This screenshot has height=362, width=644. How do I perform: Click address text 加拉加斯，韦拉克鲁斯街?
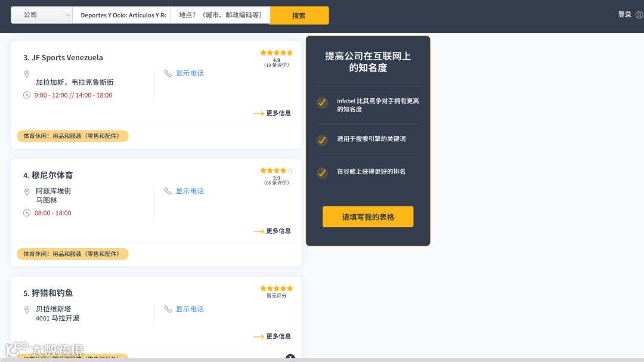point(75,82)
